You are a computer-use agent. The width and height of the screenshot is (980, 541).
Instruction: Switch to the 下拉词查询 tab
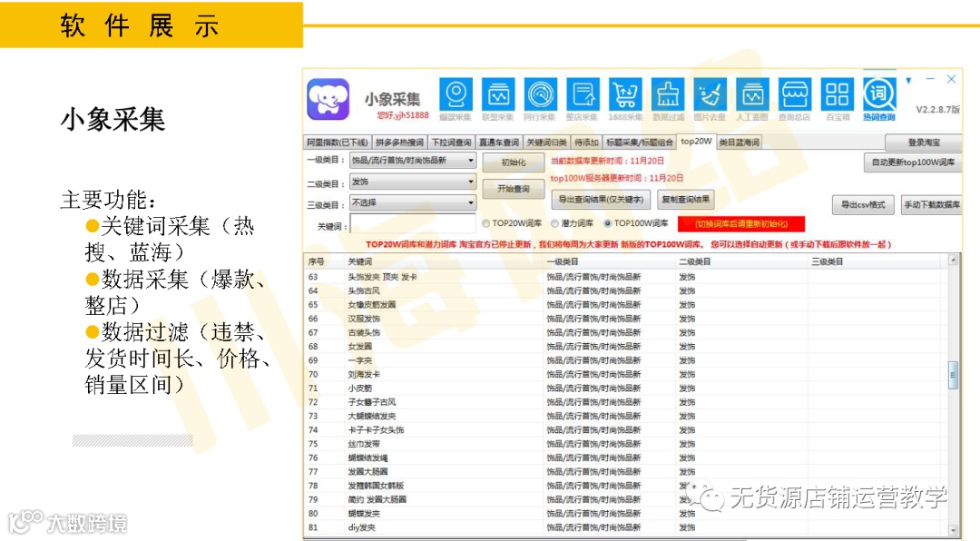tap(451, 143)
